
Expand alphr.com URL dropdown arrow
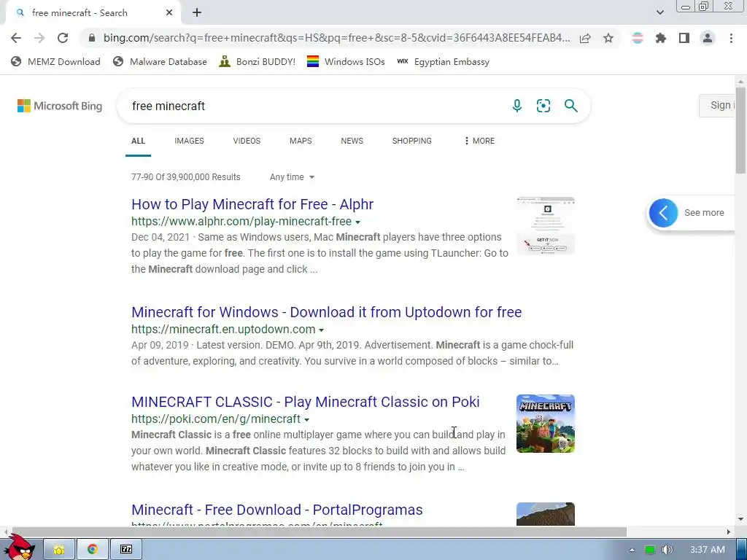(357, 222)
